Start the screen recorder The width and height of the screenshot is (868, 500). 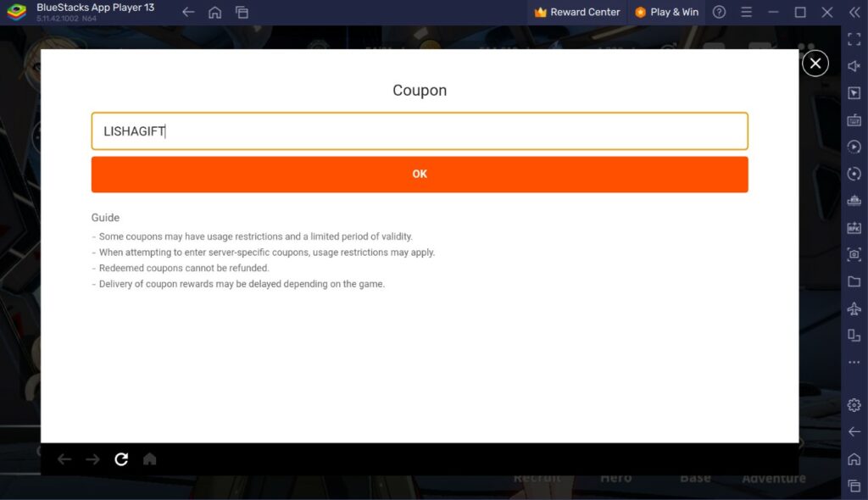coord(854,147)
